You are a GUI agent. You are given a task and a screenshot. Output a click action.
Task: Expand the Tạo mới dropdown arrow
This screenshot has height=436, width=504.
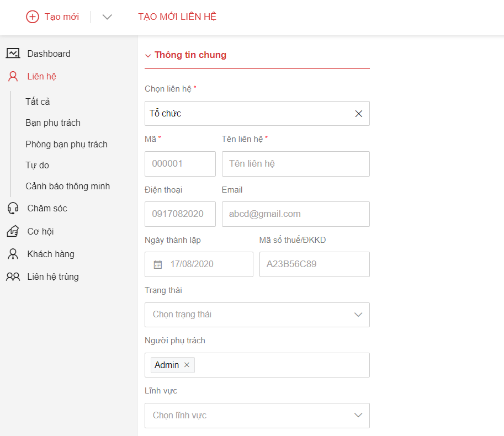107,17
